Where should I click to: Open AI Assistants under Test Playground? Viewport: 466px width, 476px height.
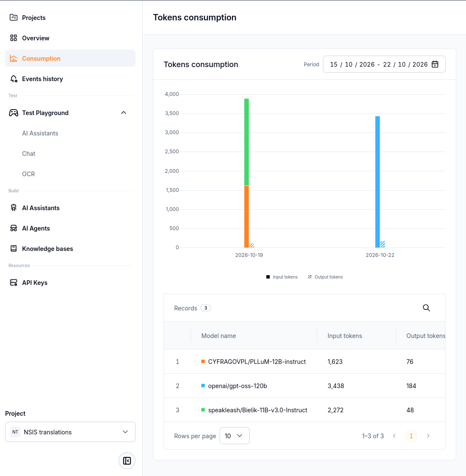[40, 133]
